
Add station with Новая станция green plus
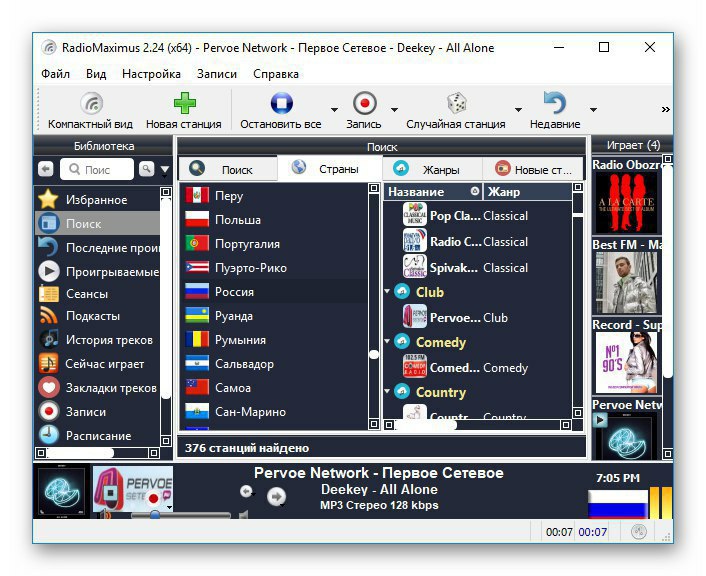[184, 110]
